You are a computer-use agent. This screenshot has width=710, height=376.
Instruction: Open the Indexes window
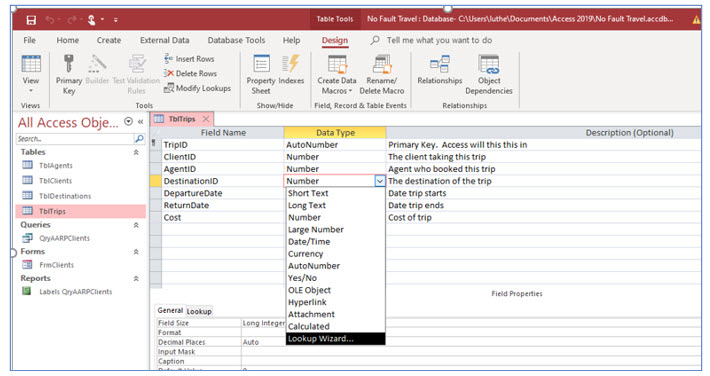pyautogui.click(x=291, y=70)
